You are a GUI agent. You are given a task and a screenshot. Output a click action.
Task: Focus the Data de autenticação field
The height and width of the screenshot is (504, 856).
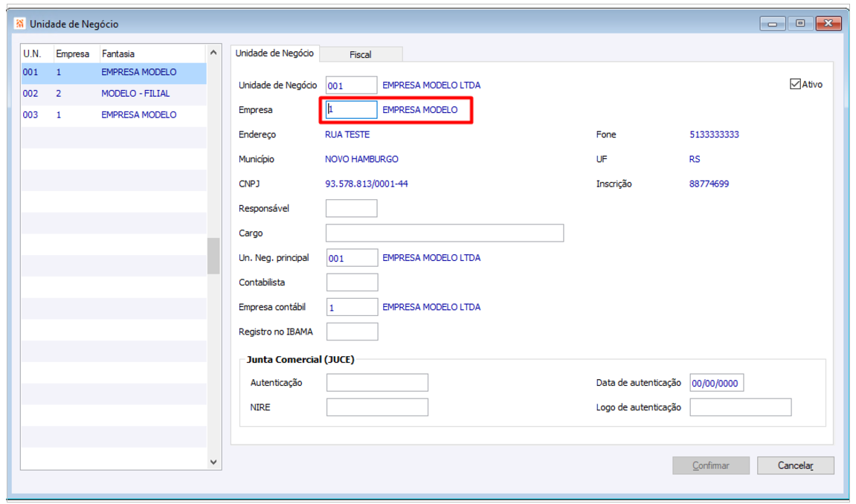[x=717, y=383]
